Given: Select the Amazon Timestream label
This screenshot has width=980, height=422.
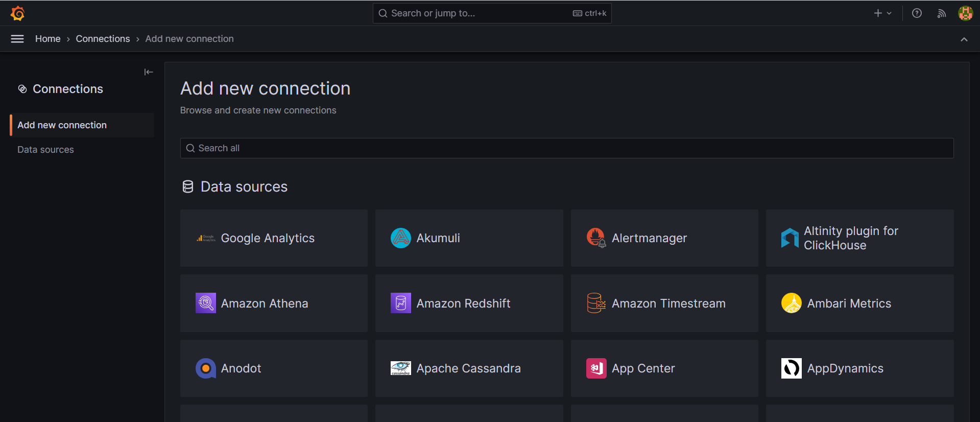Looking at the screenshot, I should [x=668, y=303].
